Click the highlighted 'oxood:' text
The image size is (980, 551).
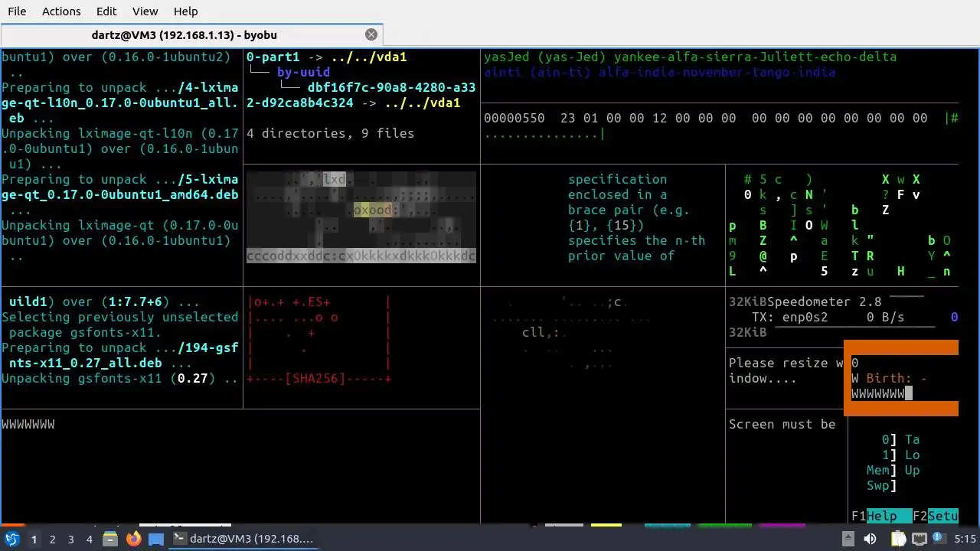376,210
